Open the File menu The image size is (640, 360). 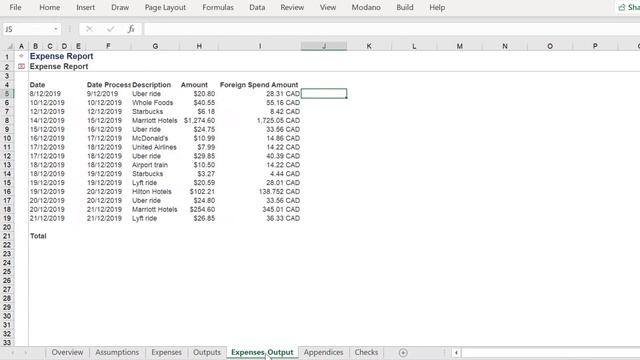pyautogui.click(x=15, y=7)
